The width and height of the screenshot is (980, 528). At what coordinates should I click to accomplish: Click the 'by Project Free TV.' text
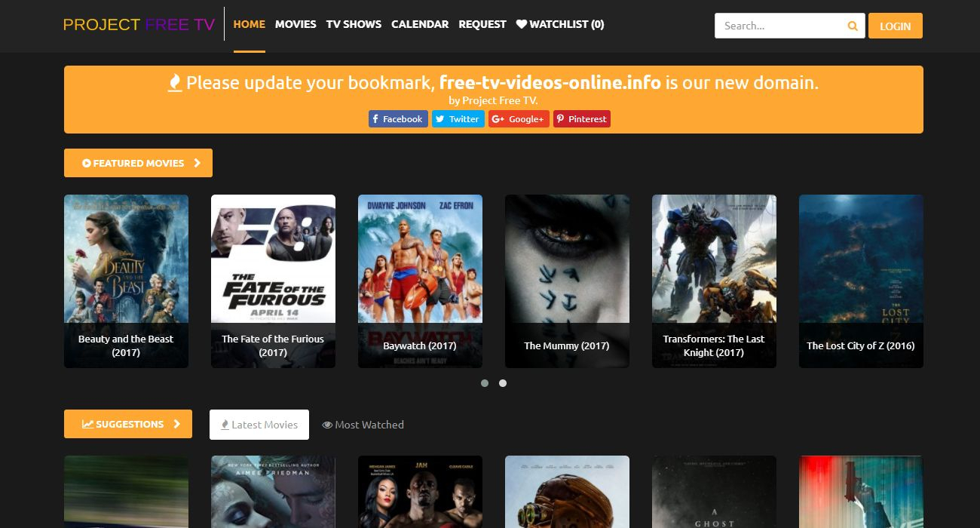pyautogui.click(x=494, y=100)
